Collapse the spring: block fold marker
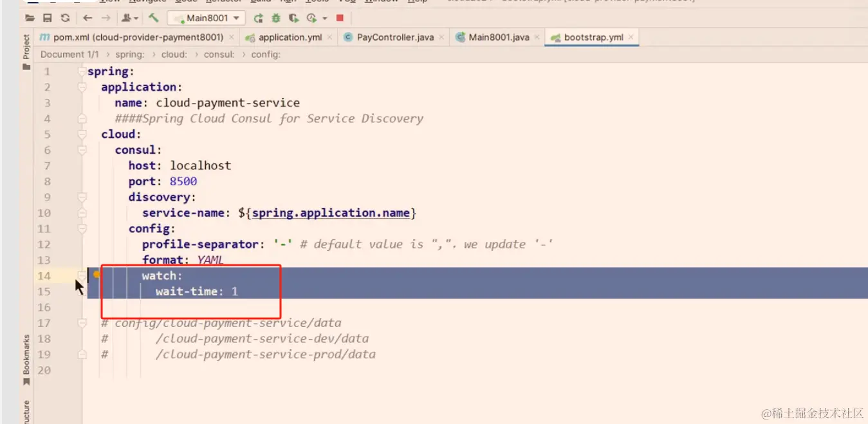 click(x=82, y=71)
